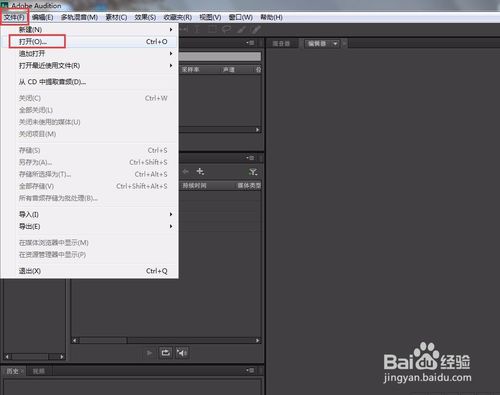
Task: Switch to the 视频 tab
Action: 39,371
